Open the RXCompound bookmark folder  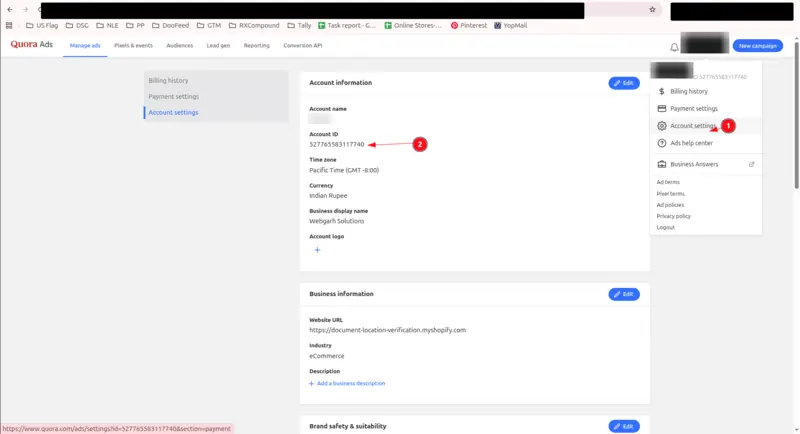[x=254, y=25]
